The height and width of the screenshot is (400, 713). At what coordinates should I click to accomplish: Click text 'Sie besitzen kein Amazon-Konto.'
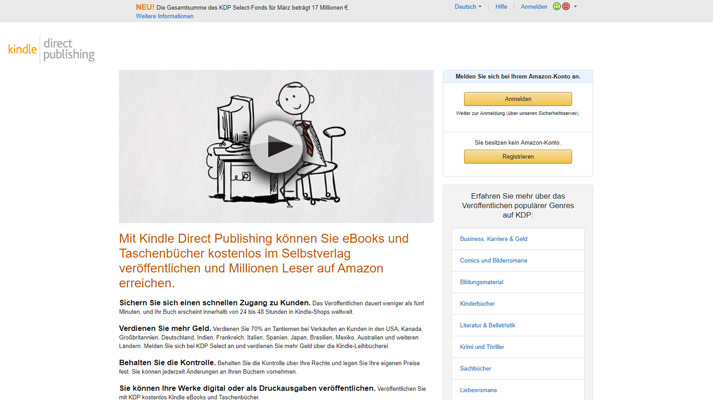click(x=518, y=143)
